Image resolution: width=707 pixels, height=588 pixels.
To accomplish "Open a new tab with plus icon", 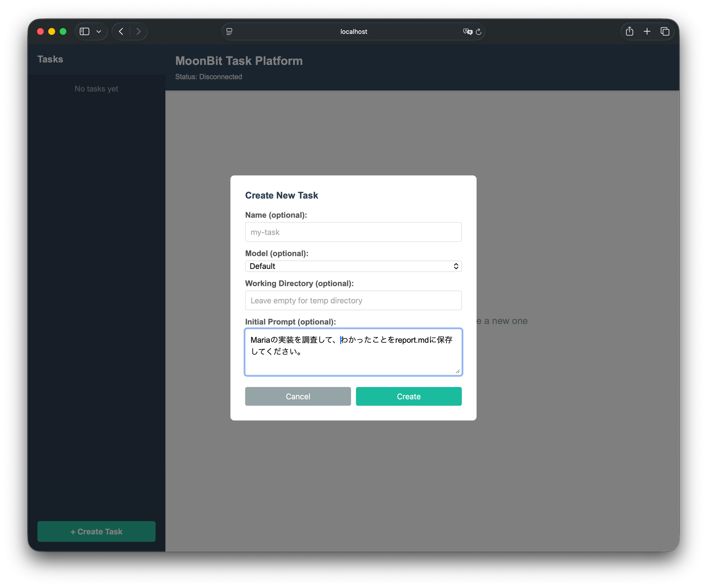I will point(647,31).
